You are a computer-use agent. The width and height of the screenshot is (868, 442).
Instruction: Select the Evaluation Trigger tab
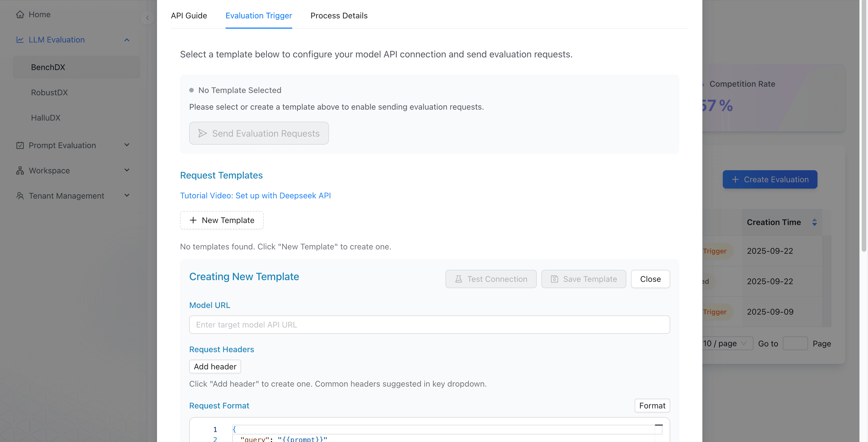tap(258, 15)
